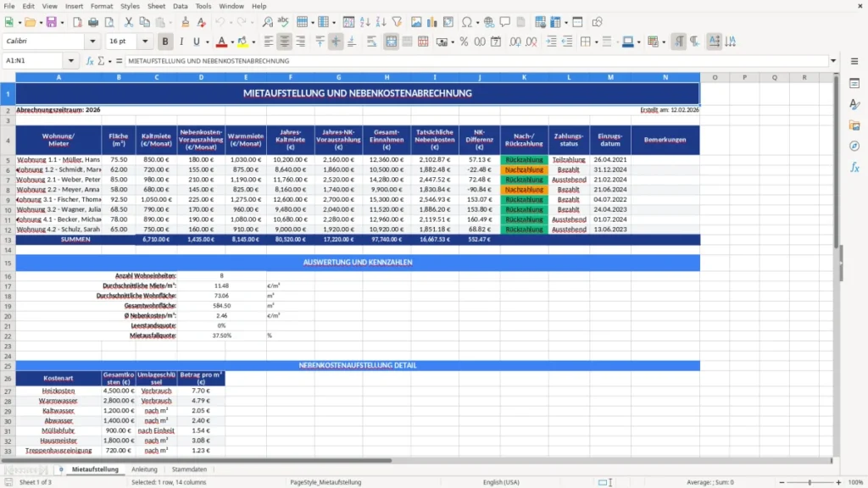Switch to the Anleitung sheet tab

click(x=144, y=469)
